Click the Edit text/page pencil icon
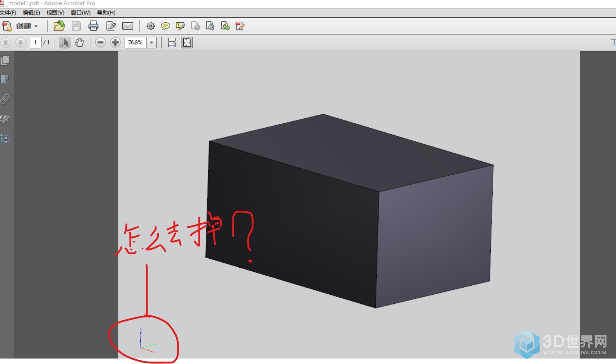 pos(111,26)
